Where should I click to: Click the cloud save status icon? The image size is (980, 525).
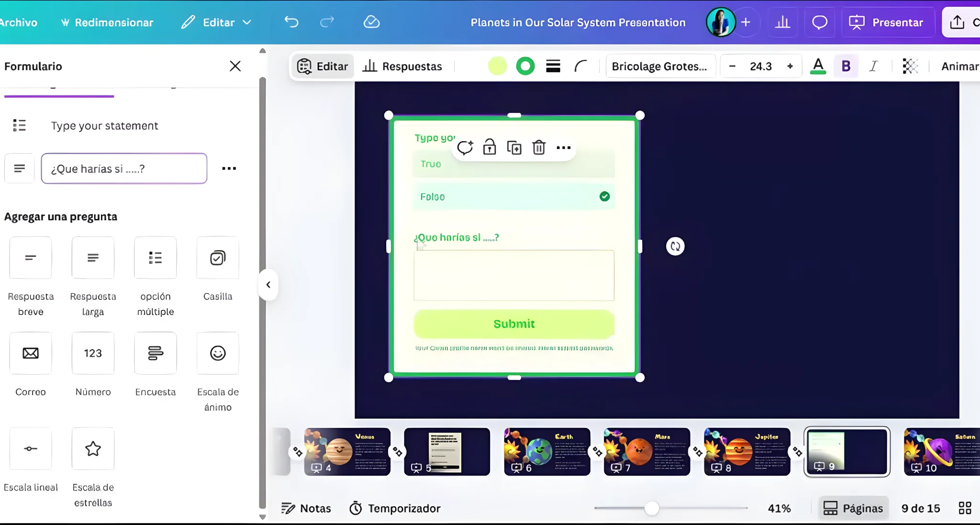[x=371, y=22]
